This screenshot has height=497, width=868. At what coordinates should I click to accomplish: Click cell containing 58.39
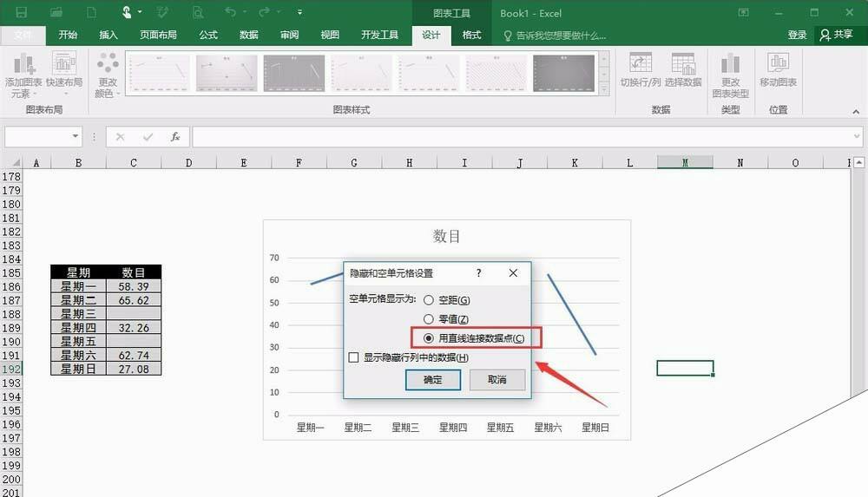[x=134, y=287]
